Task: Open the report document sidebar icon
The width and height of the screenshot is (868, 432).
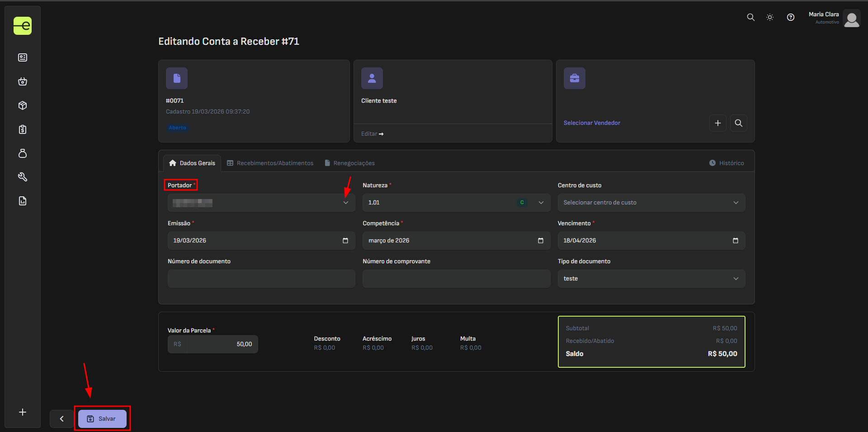Action: [x=23, y=201]
